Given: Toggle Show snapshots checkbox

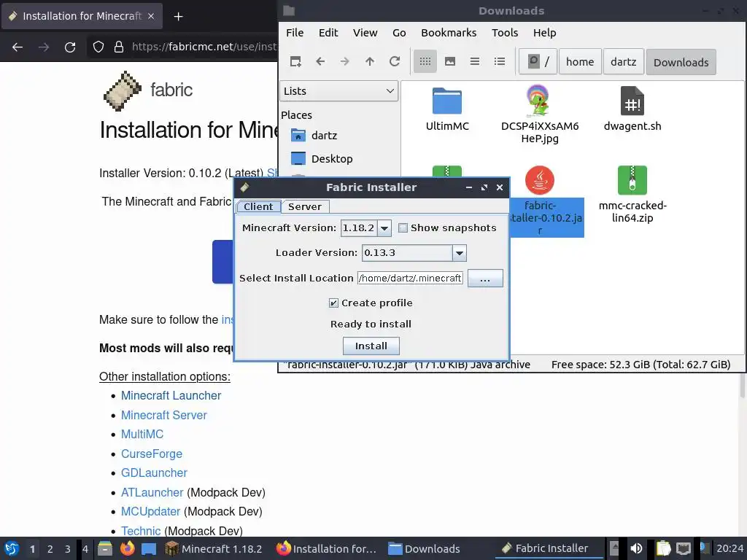Looking at the screenshot, I should [x=403, y=227].
